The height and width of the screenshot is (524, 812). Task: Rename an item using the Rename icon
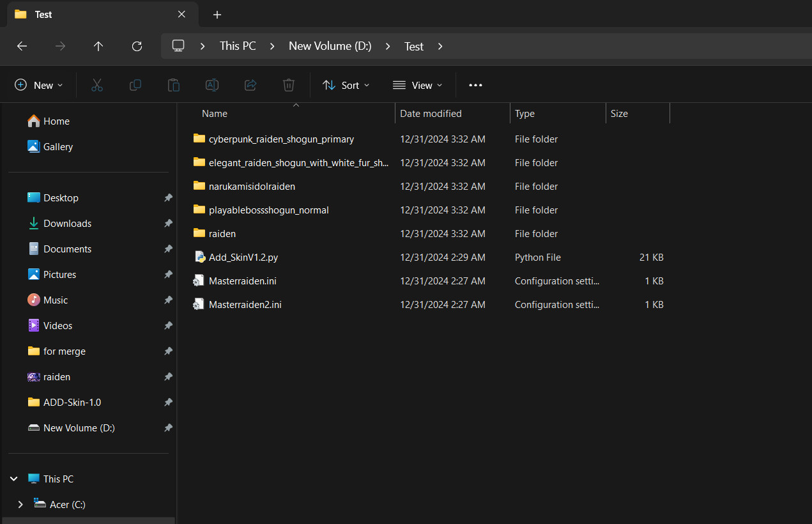pyautogui.click(x=211, y=84)
